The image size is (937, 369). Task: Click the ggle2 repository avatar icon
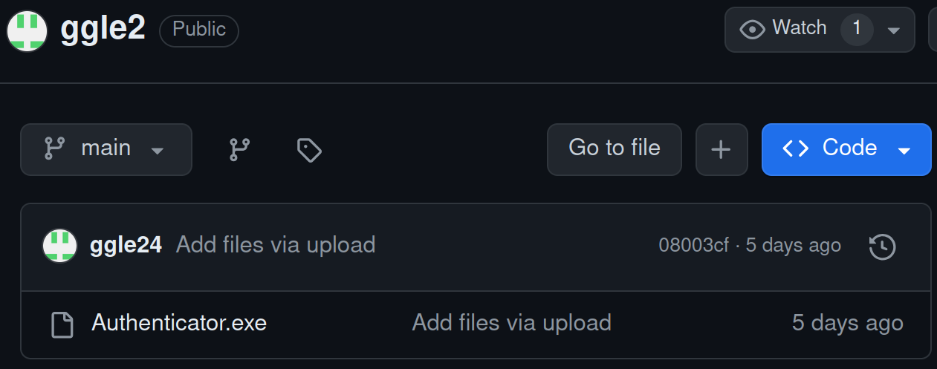[x=27, y=31]
